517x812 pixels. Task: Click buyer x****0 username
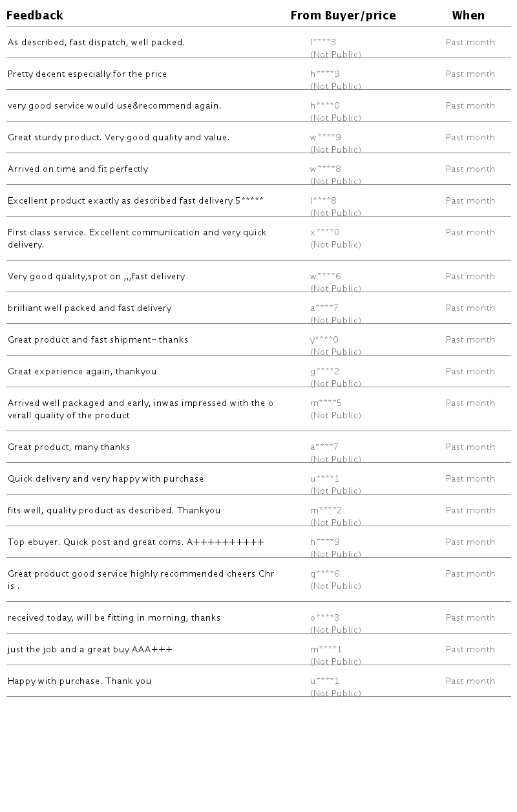(x=324, y=233)
